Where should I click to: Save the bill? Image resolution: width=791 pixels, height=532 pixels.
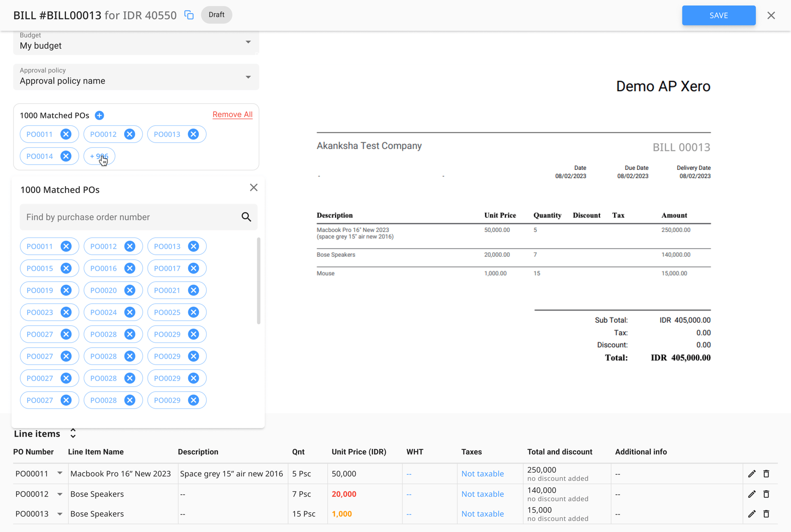(x=718, y=15)
